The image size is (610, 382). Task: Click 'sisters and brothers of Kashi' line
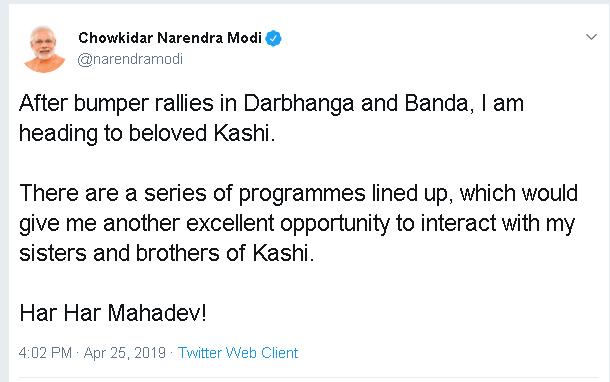tap(167, 253)
